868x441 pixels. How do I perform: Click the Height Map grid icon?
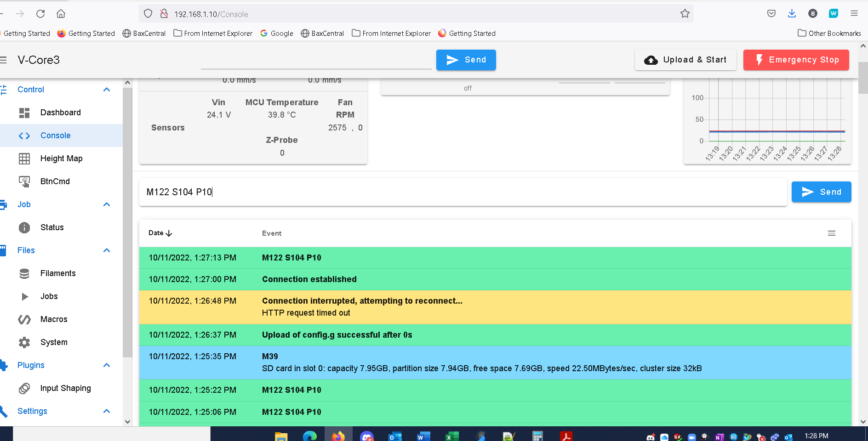pyautogui.click(x=24, y=158)
